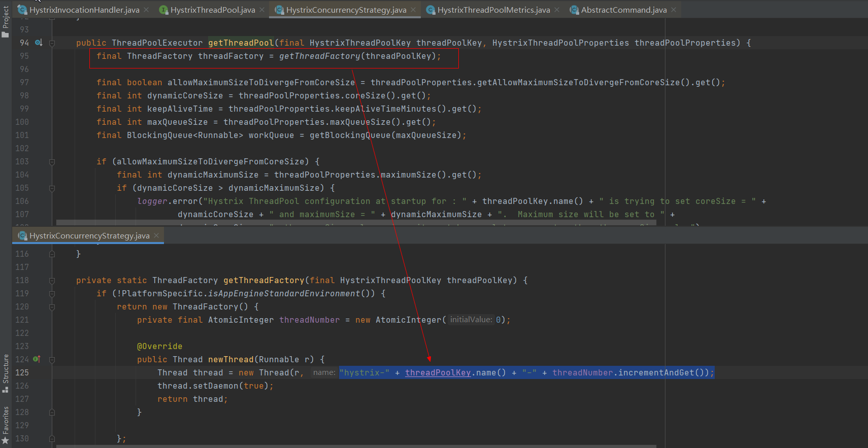Open the Structure tool window

click(6, 373)
